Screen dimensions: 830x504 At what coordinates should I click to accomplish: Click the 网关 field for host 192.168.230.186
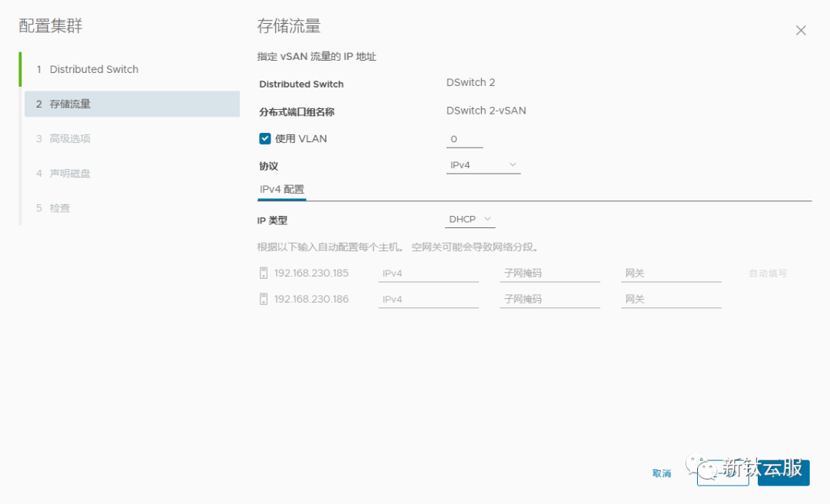pyautogui.click(x=670, y=298)
